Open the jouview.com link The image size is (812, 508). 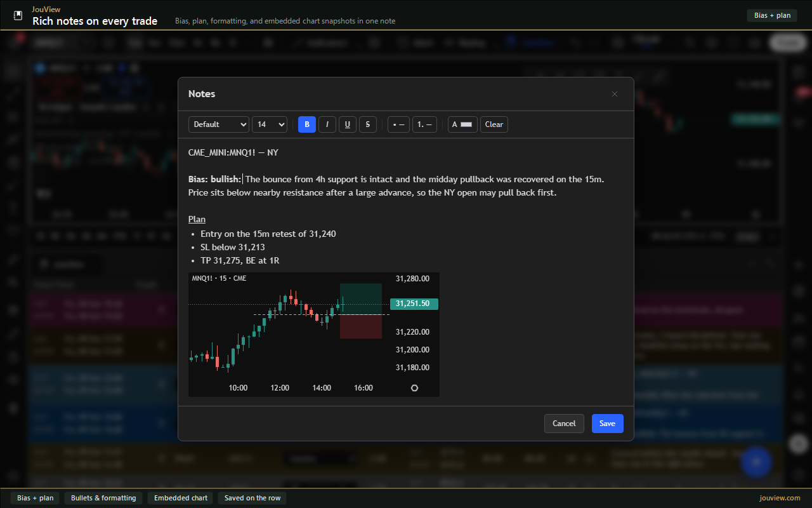(780, 498)
